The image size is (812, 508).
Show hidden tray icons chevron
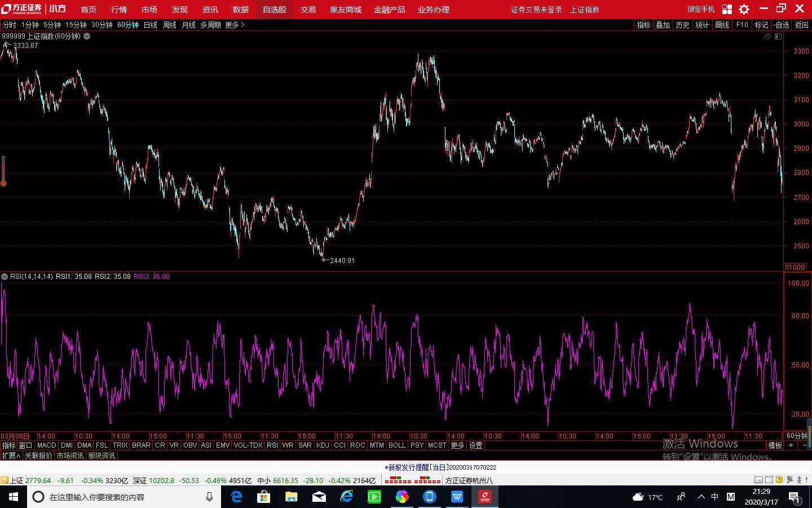click(701, 497)
